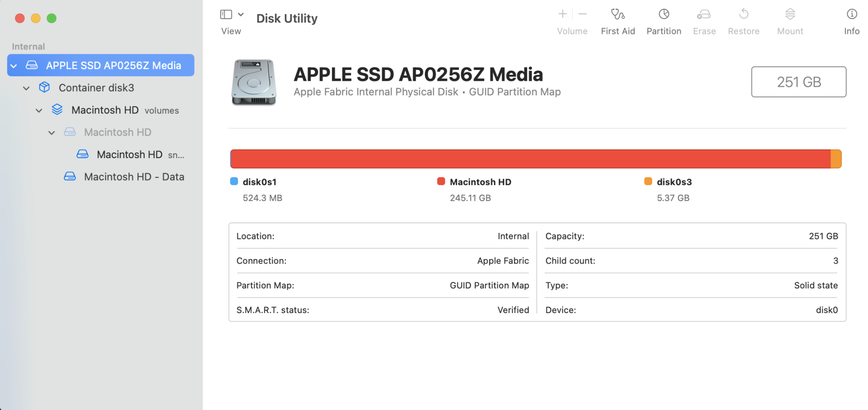The image size is (868, 410).
Task: Click the Restore label
Action: [743, 31]
